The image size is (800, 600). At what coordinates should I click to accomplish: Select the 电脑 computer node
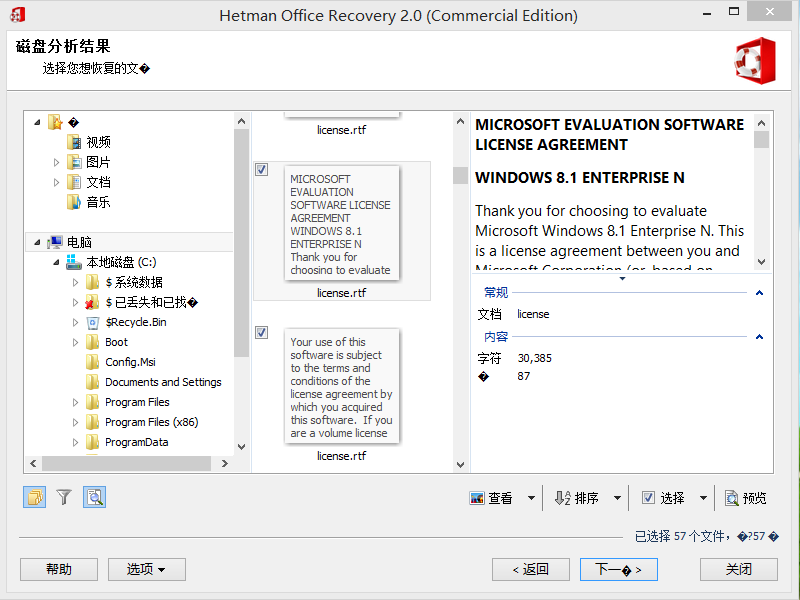(69, 242)
